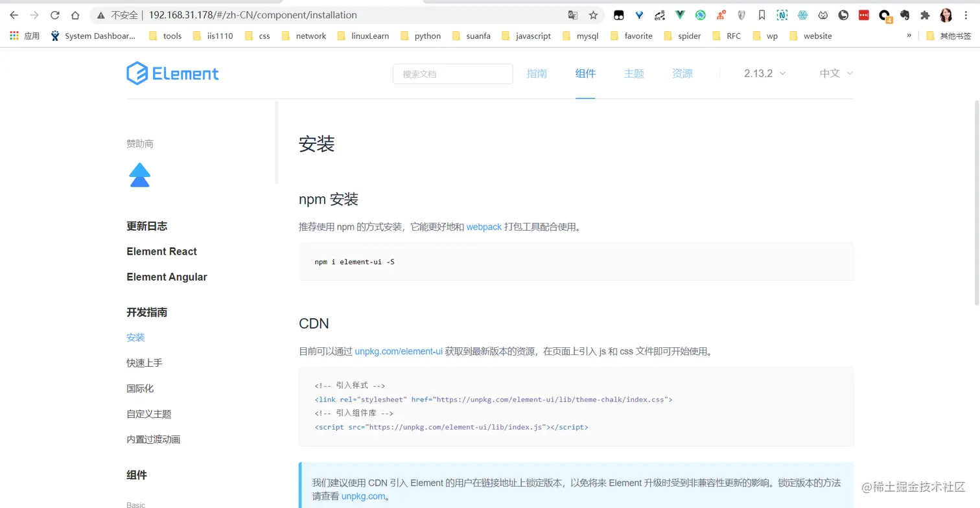The height and width of the screenshot is (508, 980).
Task: Open the dashed N extension icon
Action: [782, 15]
